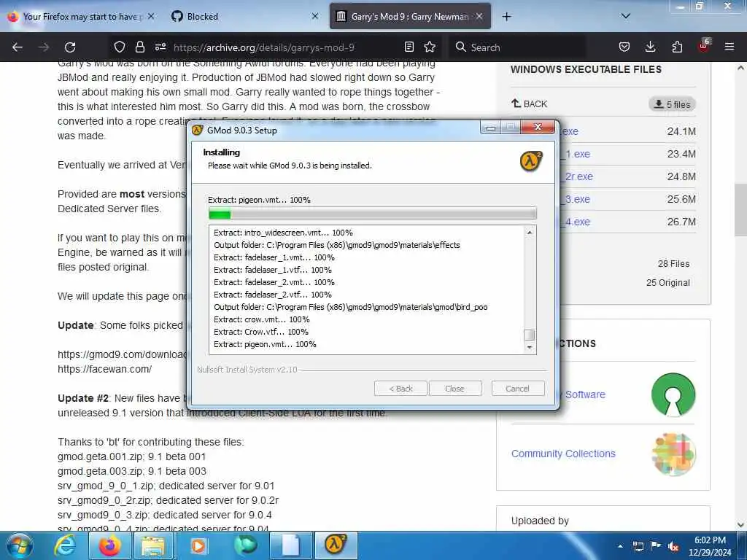
Task: Open Action Center flag tray icon
Action: [x=656, y=546]
